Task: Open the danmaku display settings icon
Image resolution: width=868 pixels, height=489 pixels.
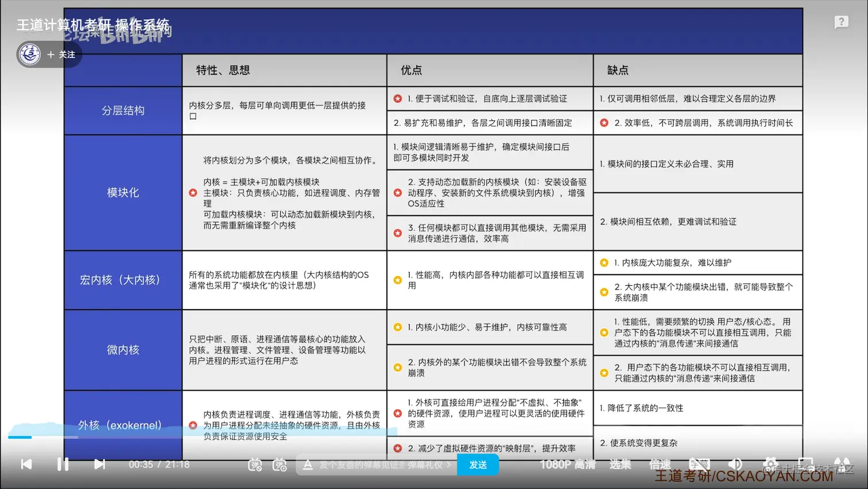Action: pyautogui.click(x=280, y=464)
